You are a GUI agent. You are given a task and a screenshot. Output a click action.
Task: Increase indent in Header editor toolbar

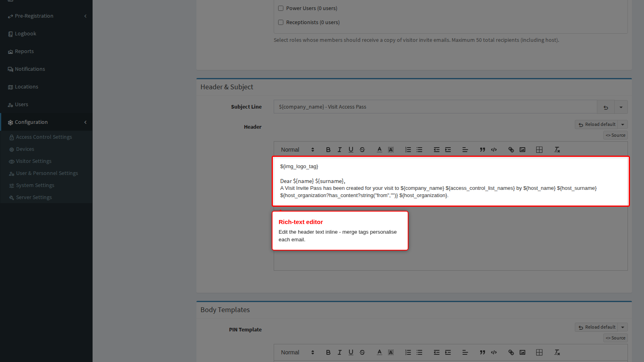[x=448, y=150]
